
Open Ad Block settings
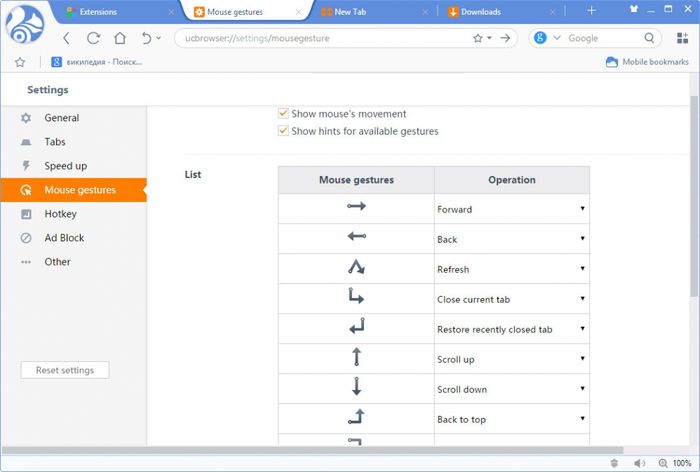(x=74, y=238)
